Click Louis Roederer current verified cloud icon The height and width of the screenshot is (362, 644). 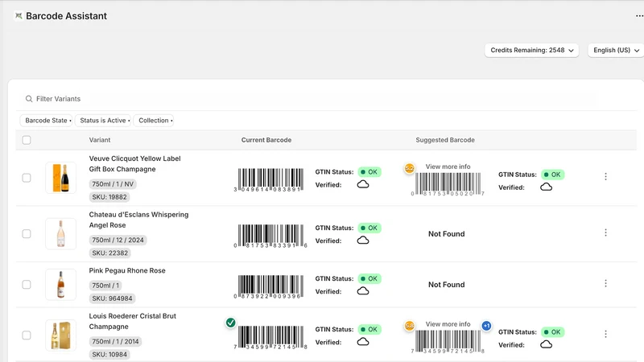pos(363,342)
